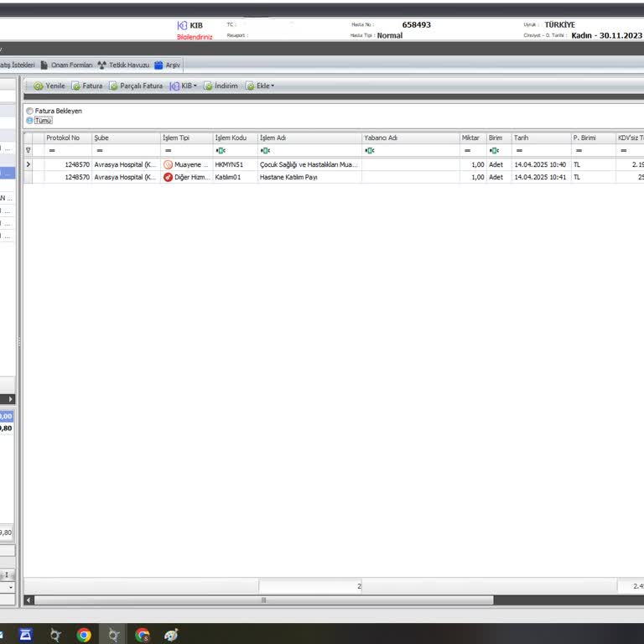Image resolution: width=644 pixels, height=644 pixels.
Task: Click the İndirim discount toolbar icon
Action: 209,86
